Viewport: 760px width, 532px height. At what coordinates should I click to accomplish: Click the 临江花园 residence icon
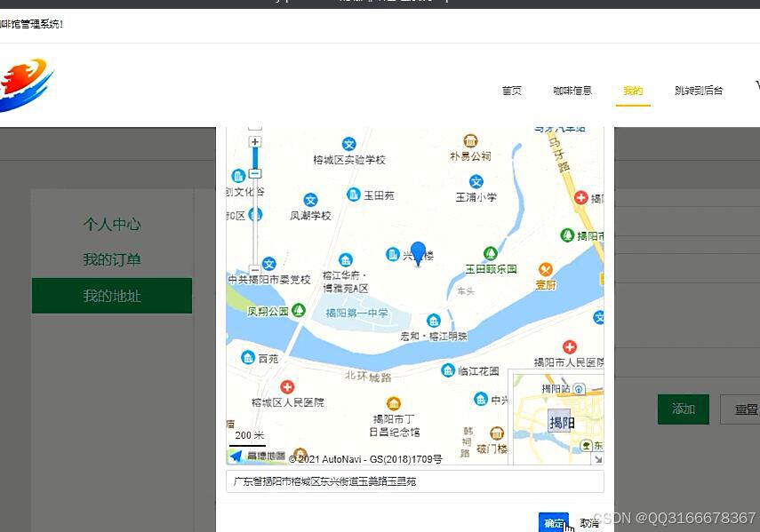pos(448,370)
